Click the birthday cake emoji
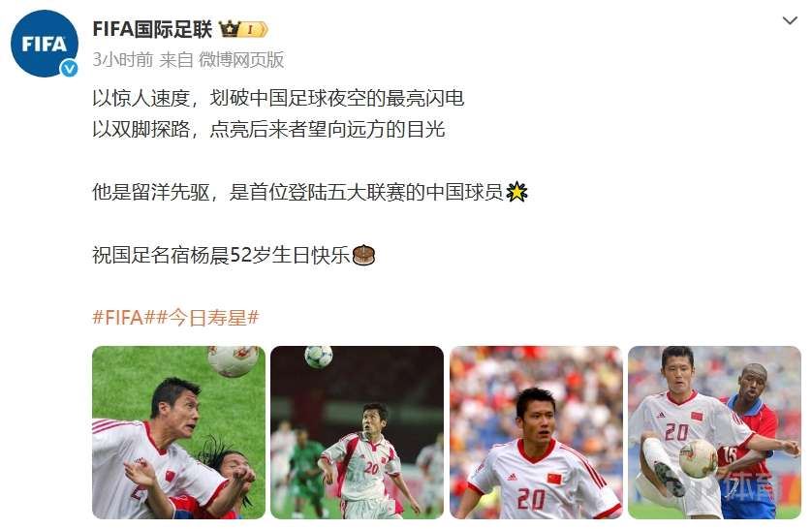This screenshot has width=812, height=529. [363, 255]
